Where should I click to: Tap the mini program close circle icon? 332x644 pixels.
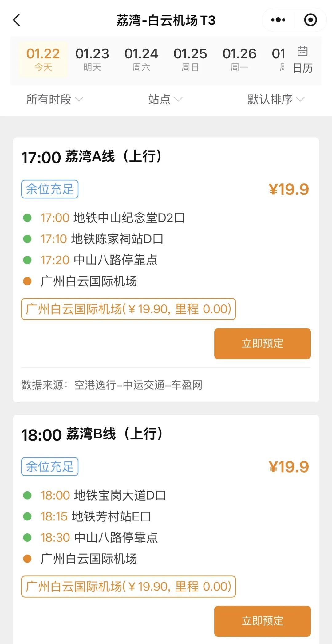(x=310, y=20)
